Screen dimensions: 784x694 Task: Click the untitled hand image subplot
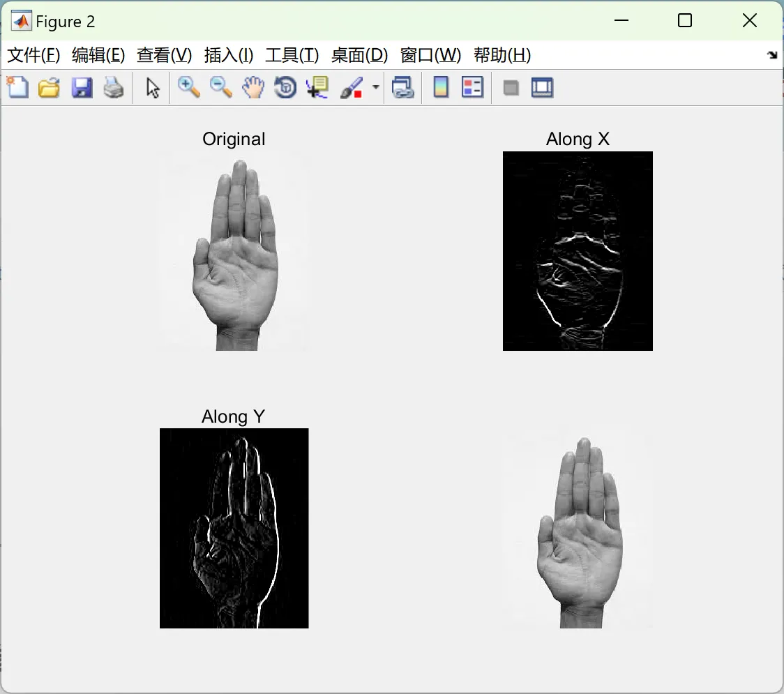pos(578,528)
